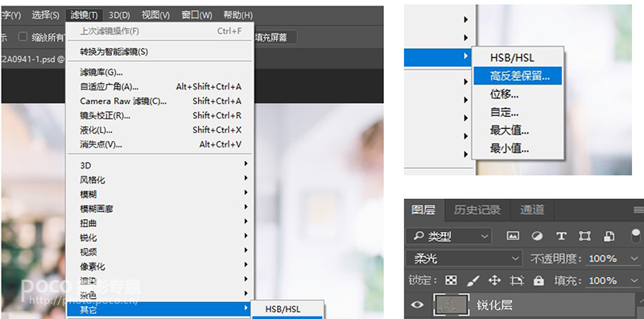Open 滤镜库(G)... filter gallery

(x=159, y=72)
